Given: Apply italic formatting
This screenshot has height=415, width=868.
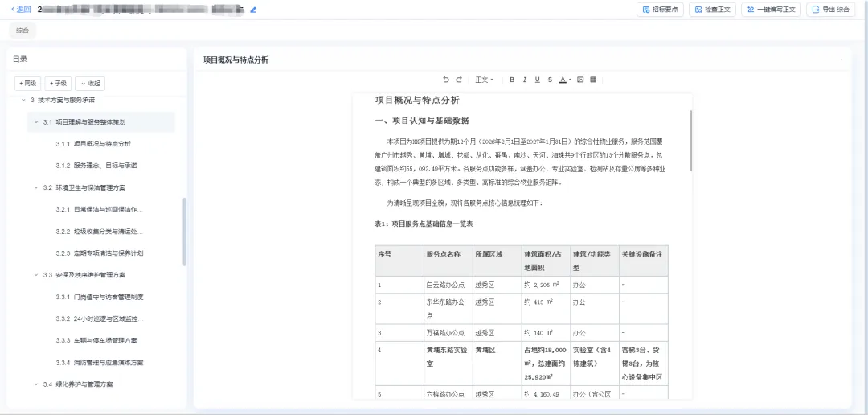Looking at the screenshot, I should tap(525, 80).
